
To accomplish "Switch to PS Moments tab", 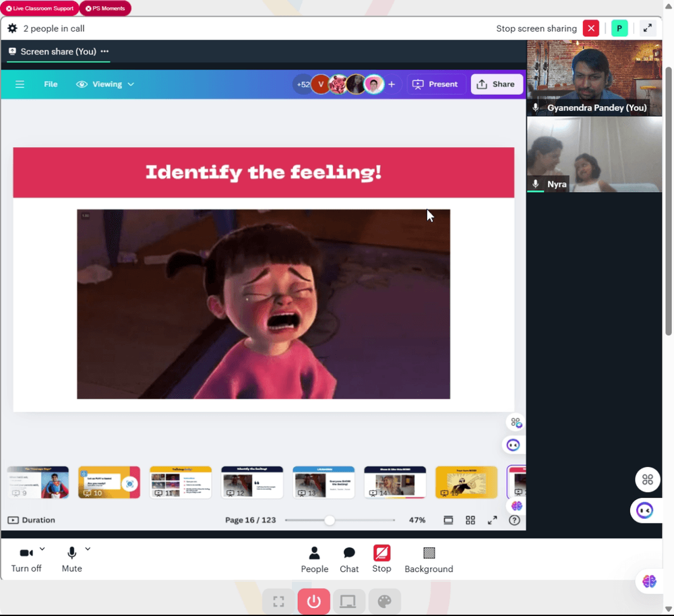I will [x=105, y=8].
